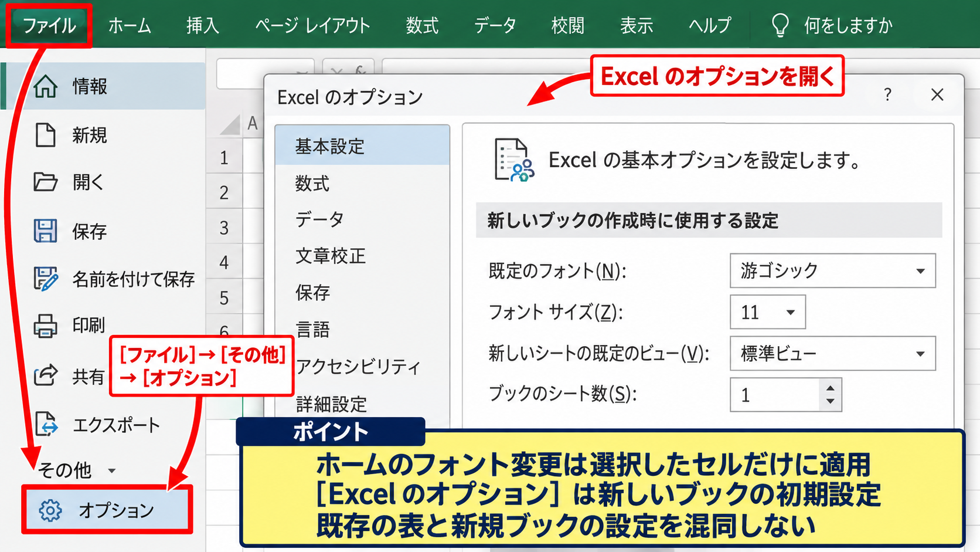Open the 挿入 ribbon tab

[x=203, y=25]
